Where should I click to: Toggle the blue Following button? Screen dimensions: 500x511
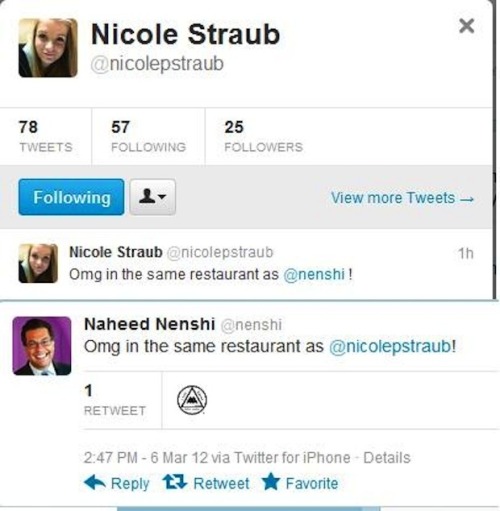(x=71, y=197)
